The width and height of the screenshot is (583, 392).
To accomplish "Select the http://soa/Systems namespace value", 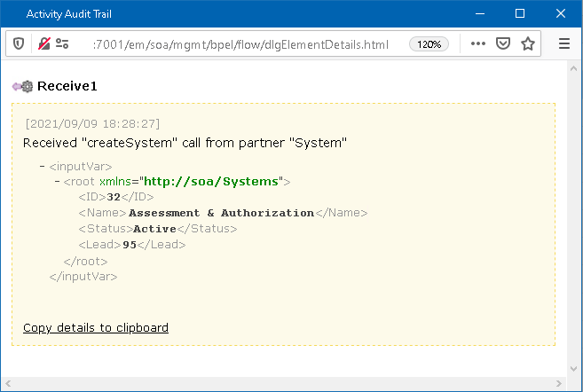I will [209, 182].
